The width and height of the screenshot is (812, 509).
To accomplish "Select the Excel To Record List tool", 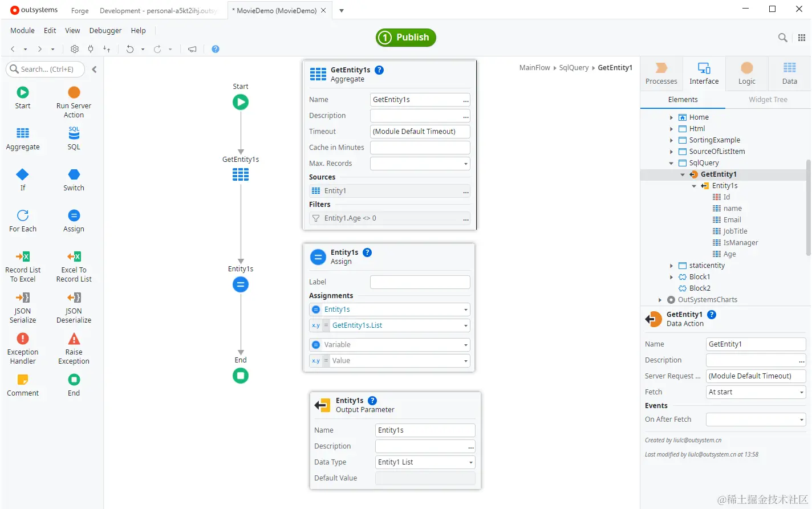I will (74, 267).
